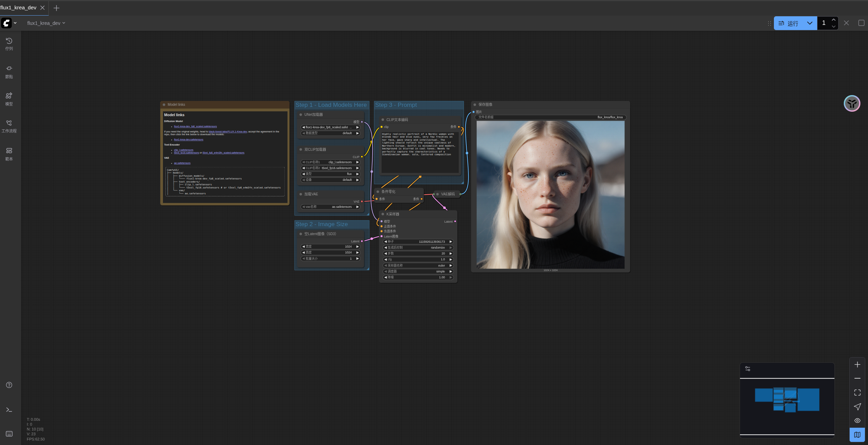
Task: Open the UNet model name combo box
Action: coord(330,127)
